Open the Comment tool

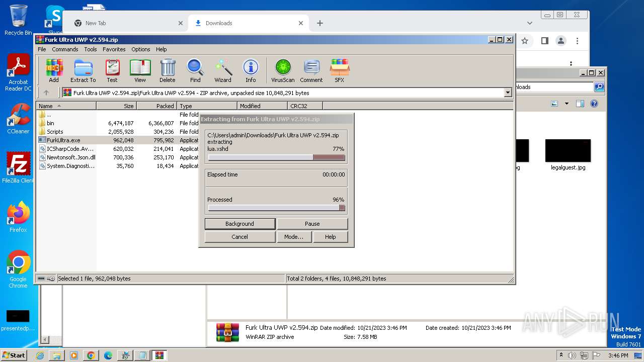(311, 71)
